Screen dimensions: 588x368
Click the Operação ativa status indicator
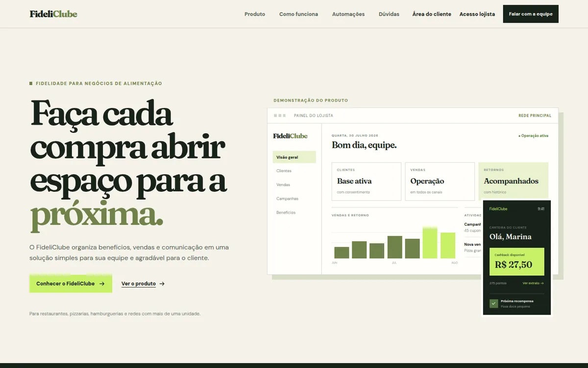tap(533, 135)
